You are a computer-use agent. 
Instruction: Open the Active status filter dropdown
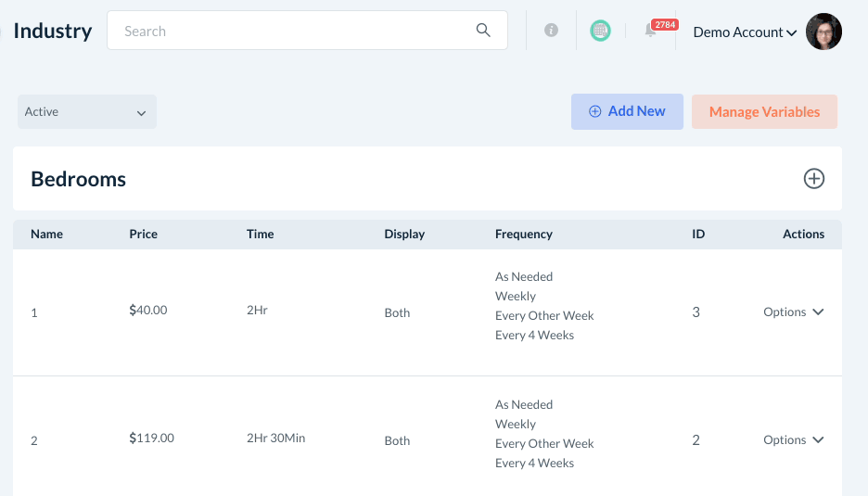(86, 112)
